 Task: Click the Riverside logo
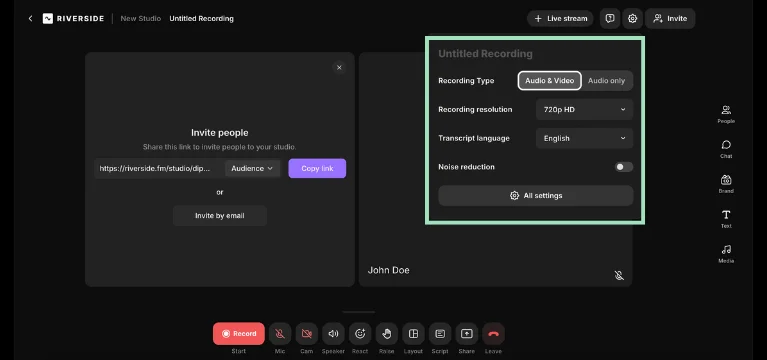[73, 19]
